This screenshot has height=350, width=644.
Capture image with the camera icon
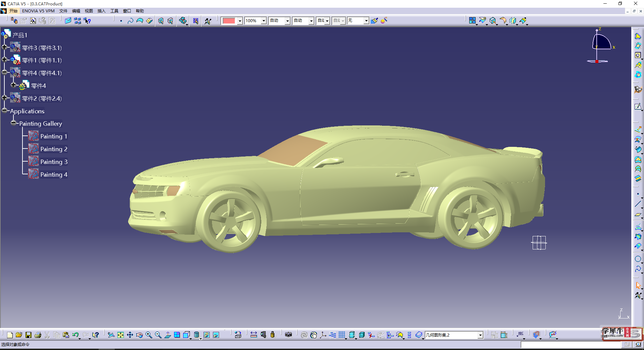288,335
